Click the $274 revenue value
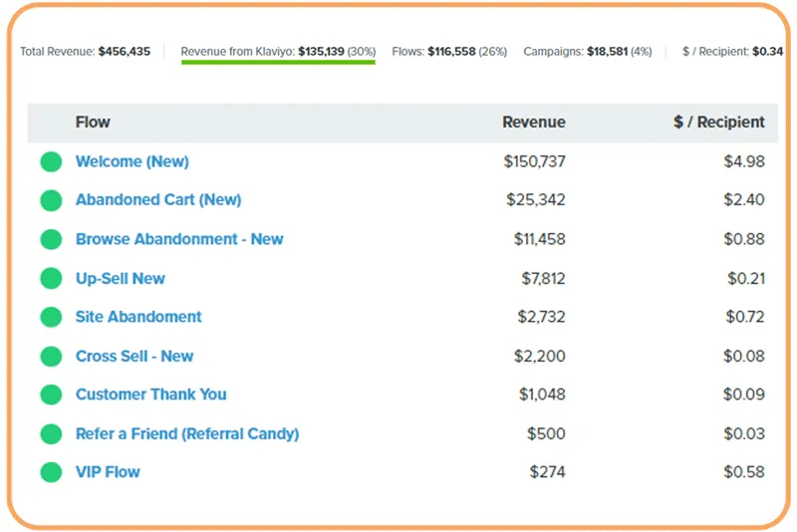Viewport: 797px width, 532px height. (x=547, y=472)
